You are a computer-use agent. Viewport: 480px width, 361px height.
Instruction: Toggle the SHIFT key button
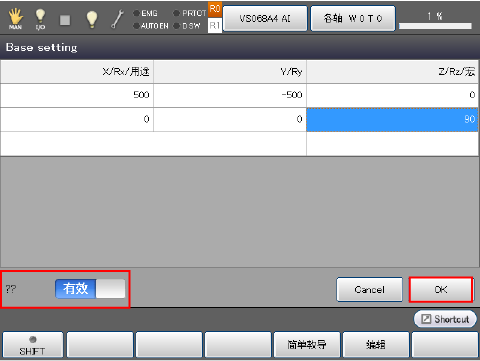click(x=33, y=344)
